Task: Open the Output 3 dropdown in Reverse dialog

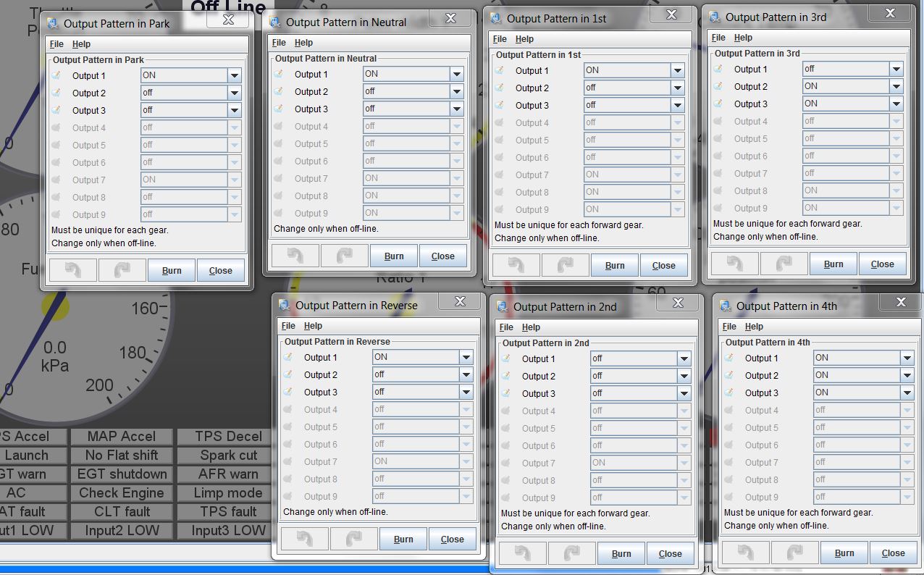Action: (x=466, y=392)
